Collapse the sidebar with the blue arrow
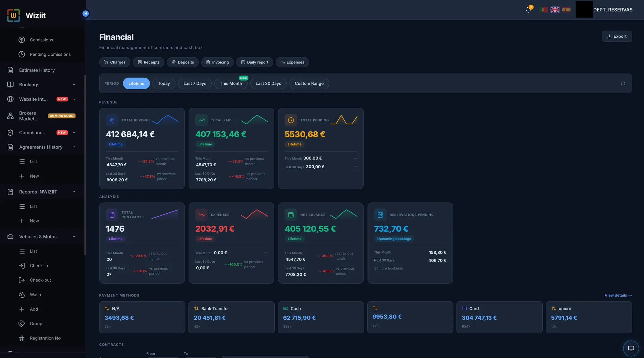Image resolution: width=644 pixels, height=358 pixels. click(86, 13)
